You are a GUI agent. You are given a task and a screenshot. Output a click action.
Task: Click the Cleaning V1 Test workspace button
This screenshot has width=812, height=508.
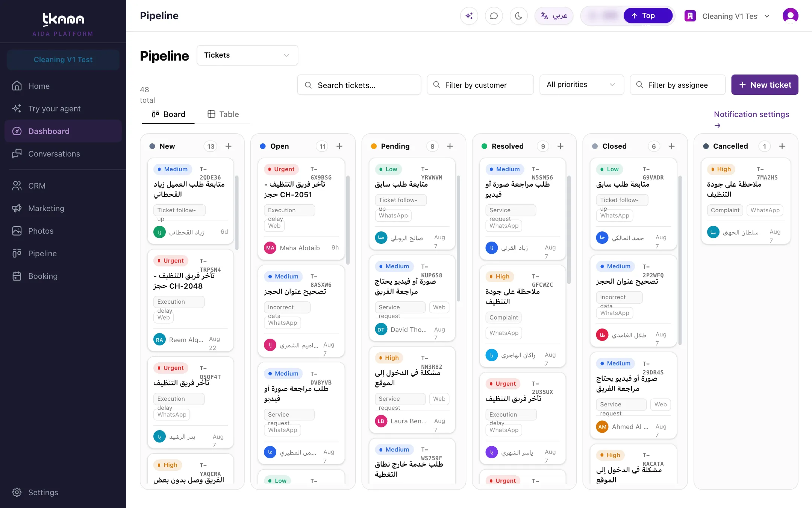[63, 60]
